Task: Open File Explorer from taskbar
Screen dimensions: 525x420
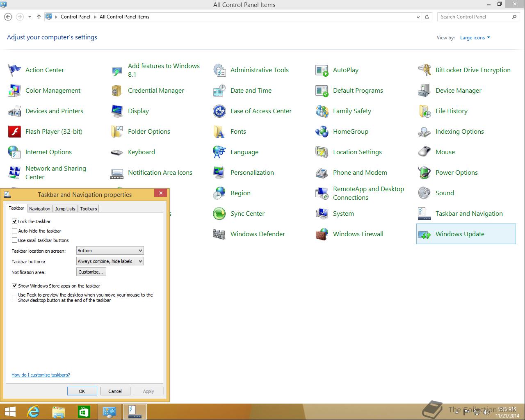Action: [x=59, y=412]
